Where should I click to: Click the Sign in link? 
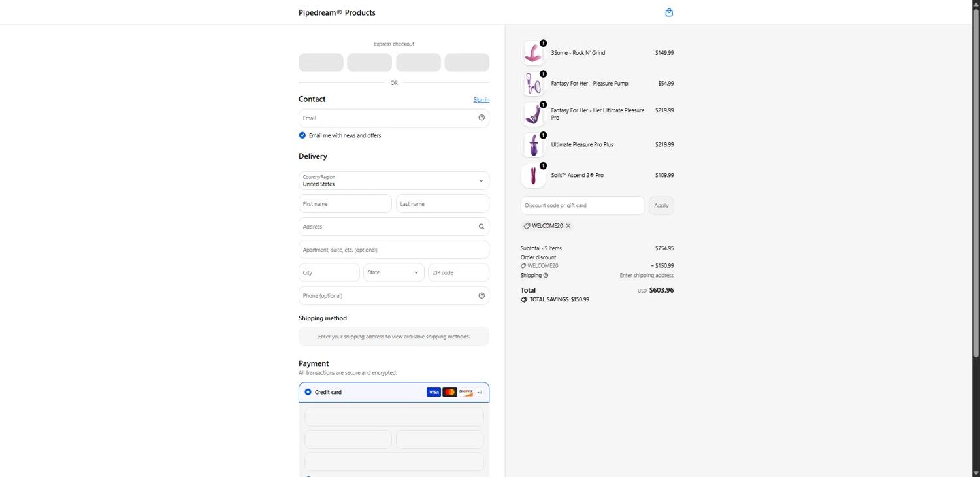pos(482,100)
